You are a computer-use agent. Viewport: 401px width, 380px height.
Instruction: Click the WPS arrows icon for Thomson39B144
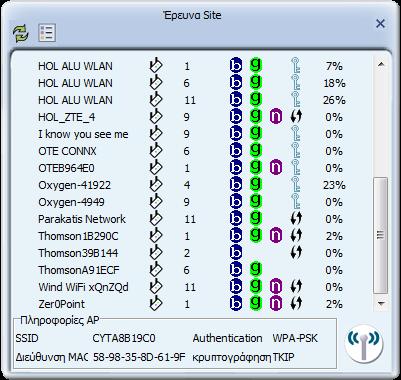296,253
